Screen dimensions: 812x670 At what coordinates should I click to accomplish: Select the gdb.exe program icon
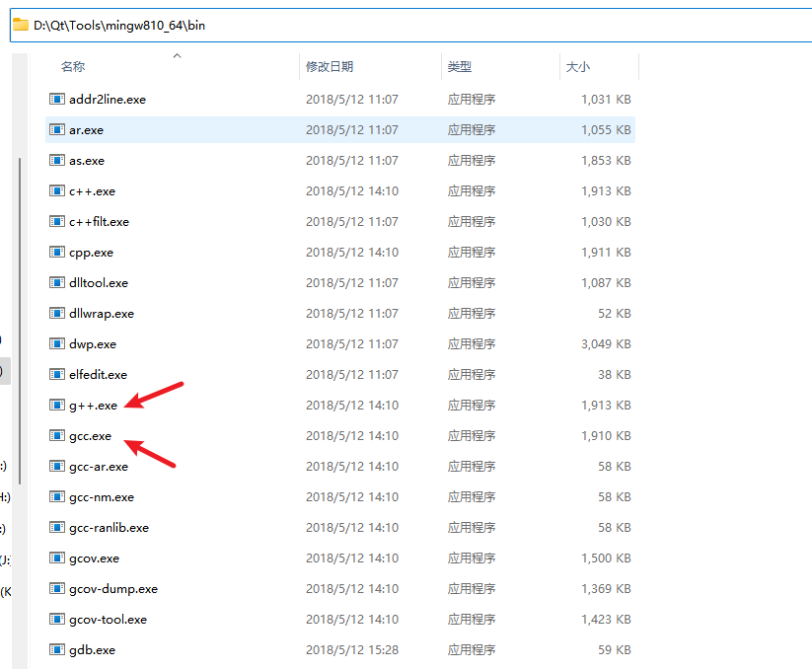point(56,649)
